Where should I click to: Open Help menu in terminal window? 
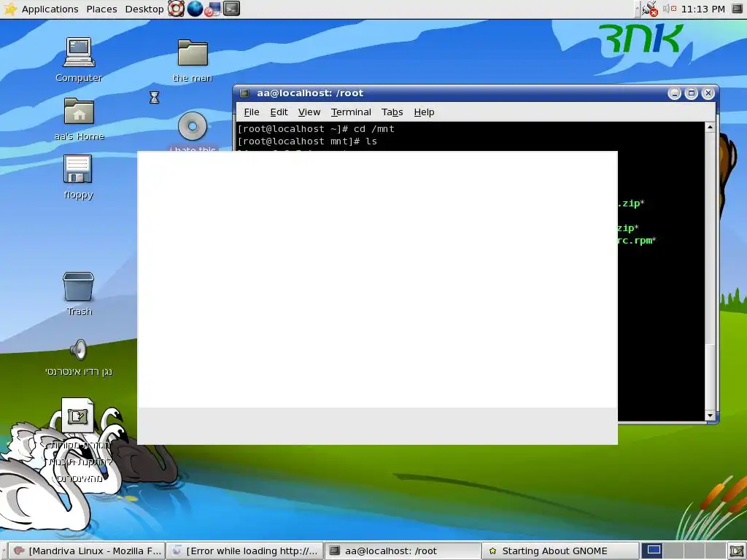(x=424, y=112)
